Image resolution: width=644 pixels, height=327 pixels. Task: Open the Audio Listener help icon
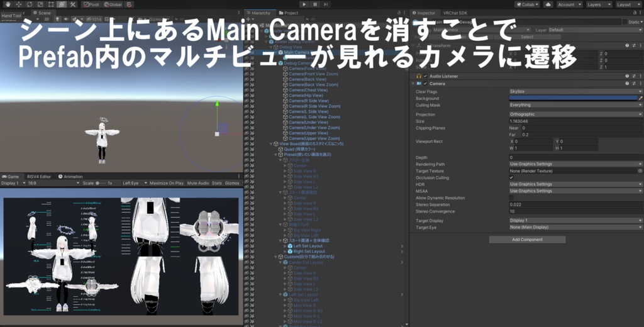tap(627, 77)
